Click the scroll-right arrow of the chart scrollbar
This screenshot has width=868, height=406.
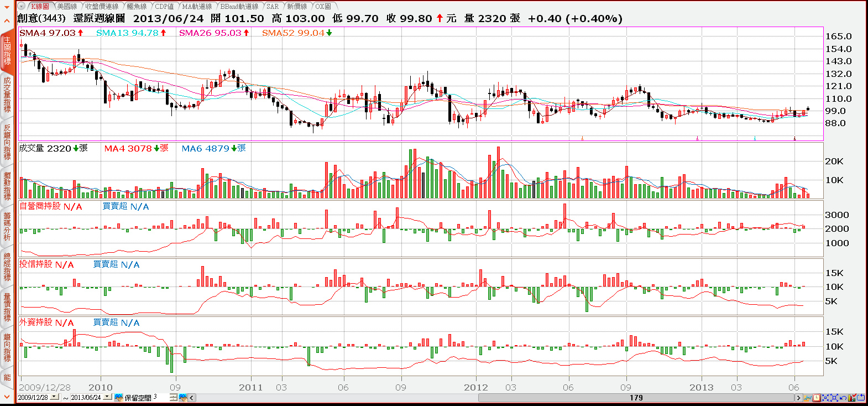coord(798,397)
